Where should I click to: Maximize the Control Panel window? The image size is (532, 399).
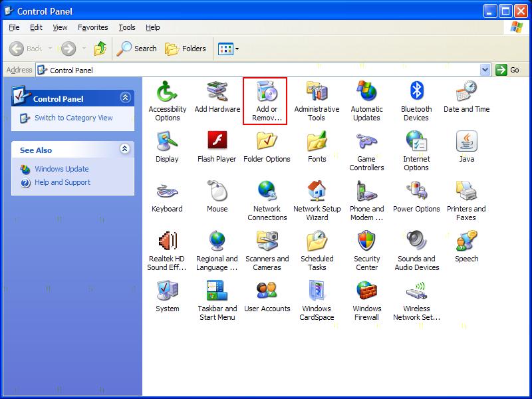pyautogui.click(x=505, y=11)
